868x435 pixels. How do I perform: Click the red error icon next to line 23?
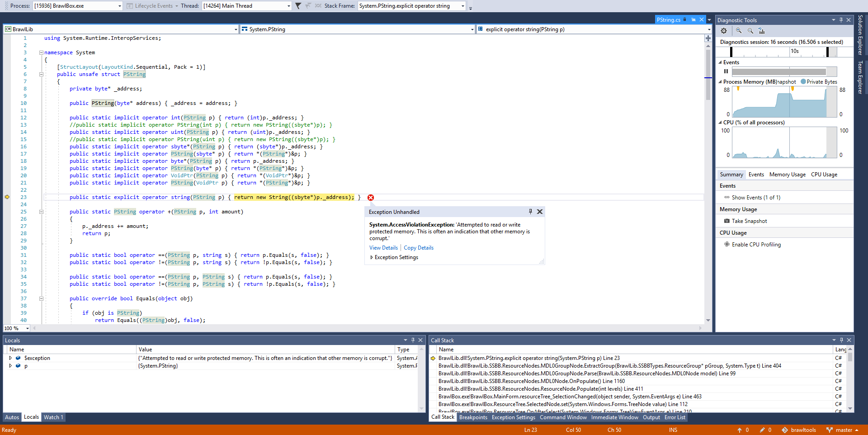(x=370, y=197)
